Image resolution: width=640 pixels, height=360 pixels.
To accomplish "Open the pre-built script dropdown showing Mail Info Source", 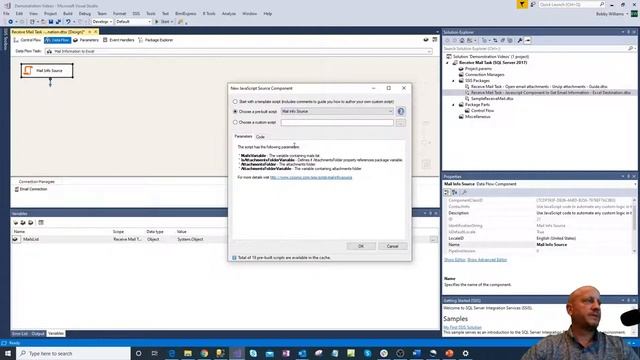I will point(337,111).
